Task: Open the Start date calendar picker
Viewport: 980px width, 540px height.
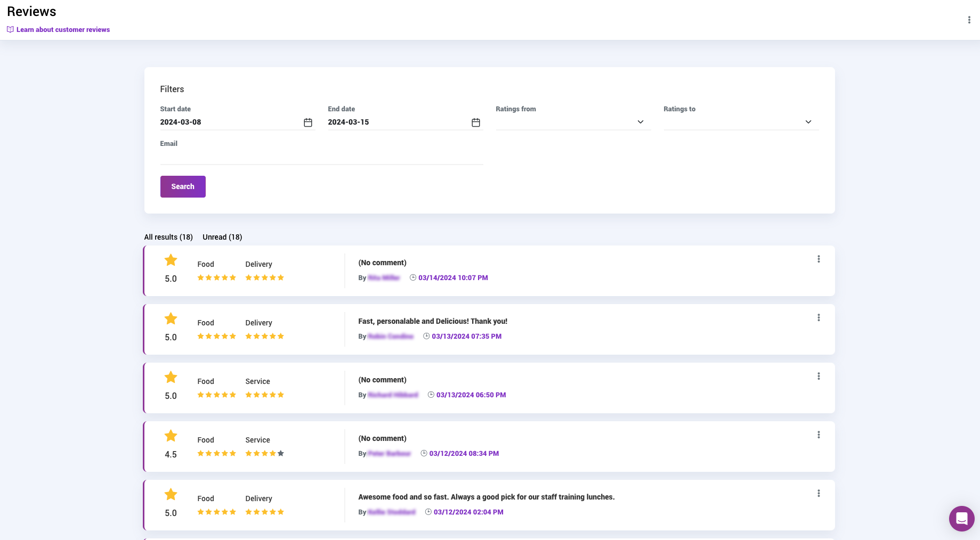Action: (x=308, y=122)
